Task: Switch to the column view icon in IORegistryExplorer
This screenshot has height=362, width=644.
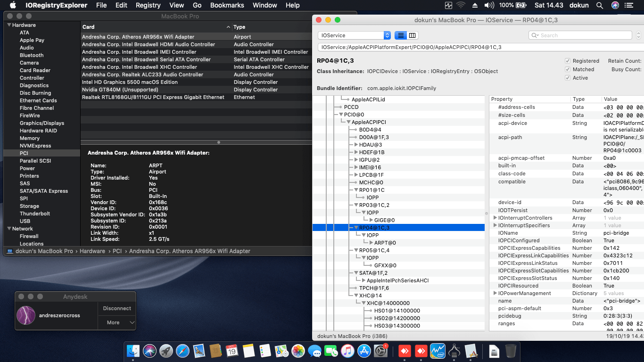Action: pyautogui.click(x=413, y=35)
